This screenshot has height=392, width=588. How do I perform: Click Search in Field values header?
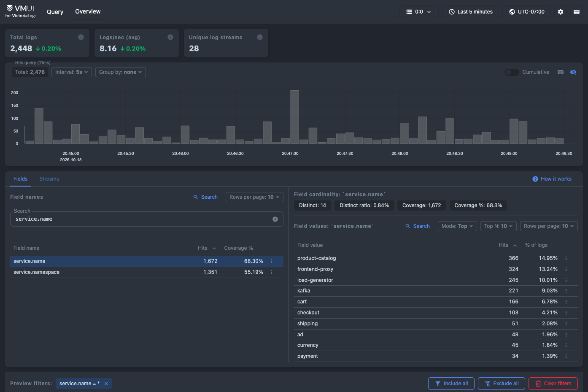point(418,226)
